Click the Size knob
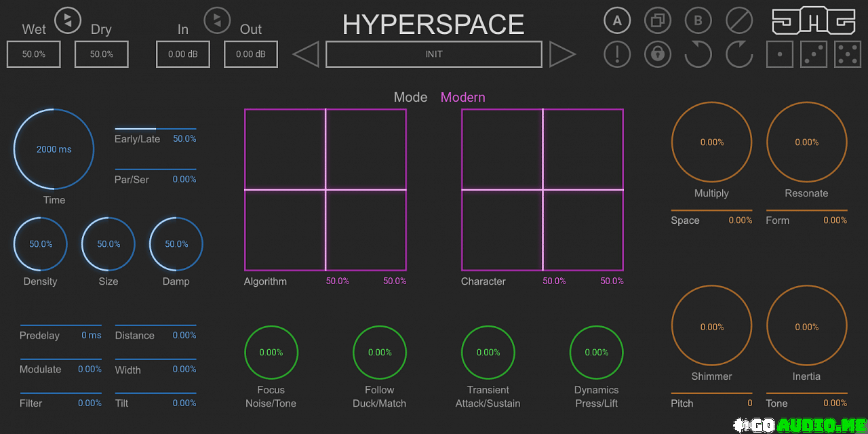The height and width of the screenshot is (434, 868). coord(108,244)
